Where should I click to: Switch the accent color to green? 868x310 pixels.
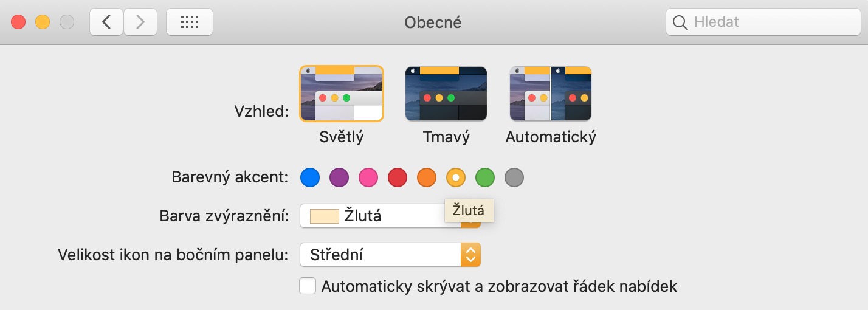pos(485,178)
